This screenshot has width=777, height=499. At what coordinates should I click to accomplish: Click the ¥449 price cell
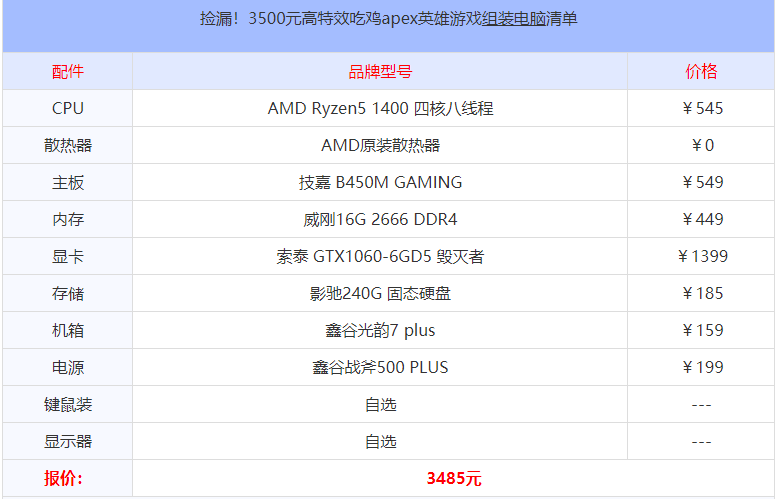click(x=702, y=219)
